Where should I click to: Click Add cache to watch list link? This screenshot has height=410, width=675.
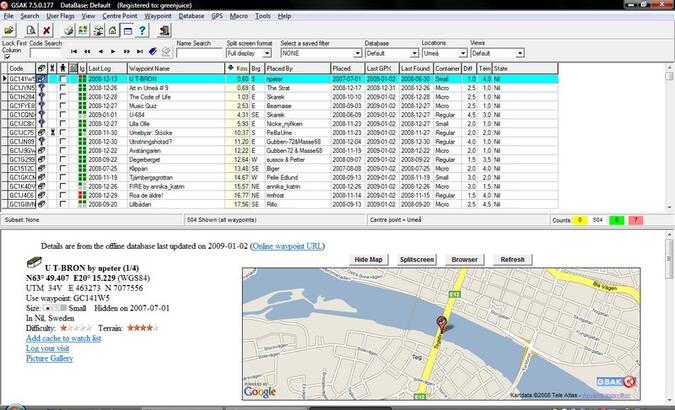point(63,338)
